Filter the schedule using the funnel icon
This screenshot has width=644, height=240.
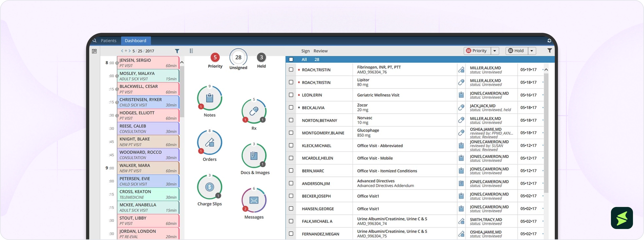[x=177, y=51]
